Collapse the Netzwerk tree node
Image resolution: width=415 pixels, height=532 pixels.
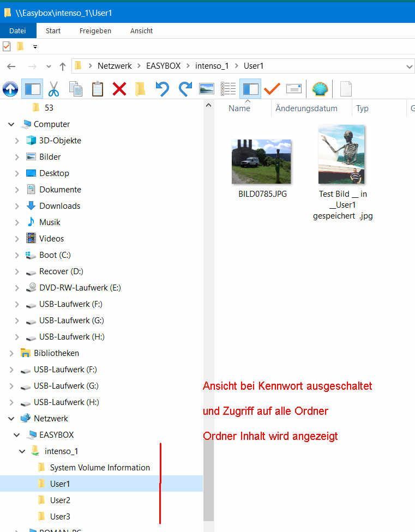[x=11, y=418]
